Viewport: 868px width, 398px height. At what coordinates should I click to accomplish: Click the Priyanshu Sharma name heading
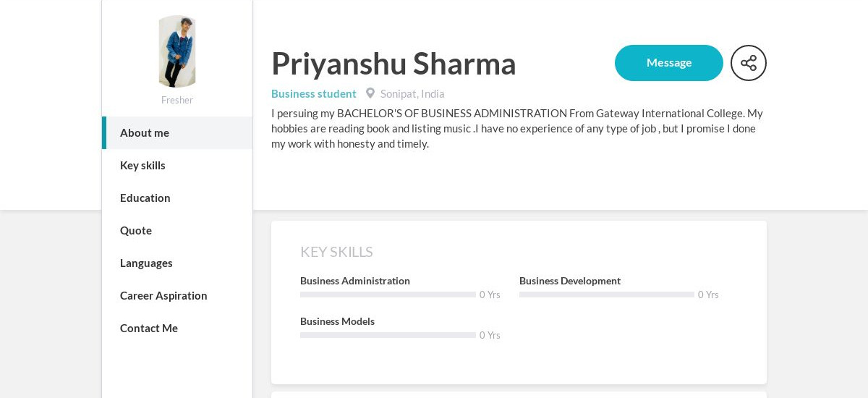point(393,64)
